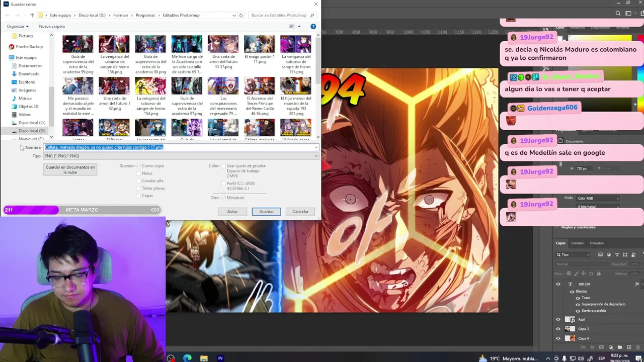This screenshot has width=644, height=362.
Task: Open layer filter Tipo dropdown
Action: 574,255
